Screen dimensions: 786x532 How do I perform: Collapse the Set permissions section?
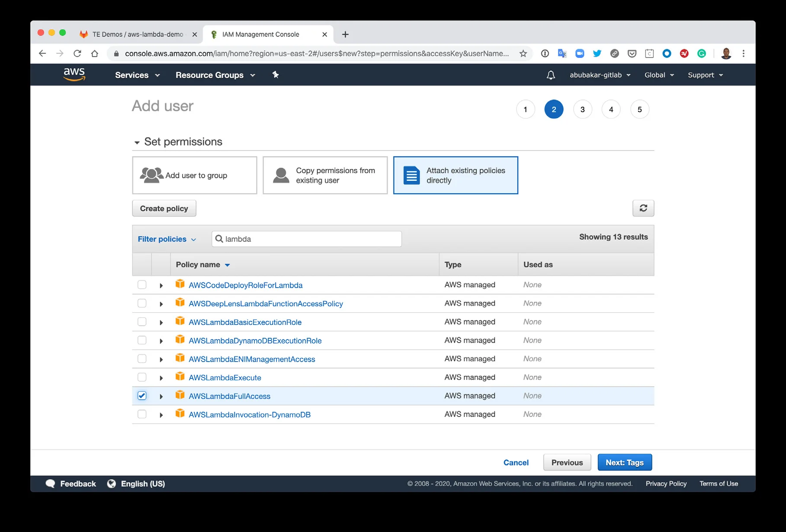click(x=137, y=142)
